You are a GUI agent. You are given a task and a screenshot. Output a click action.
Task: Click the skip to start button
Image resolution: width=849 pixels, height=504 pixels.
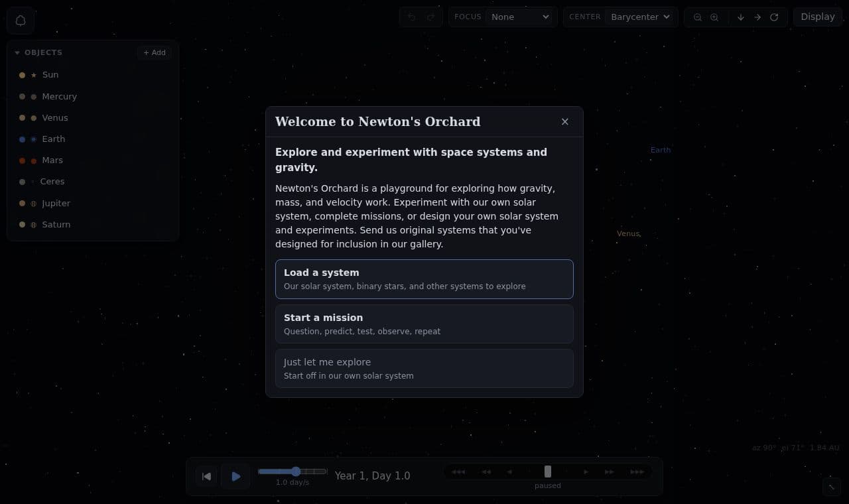[x=206, y=476]
